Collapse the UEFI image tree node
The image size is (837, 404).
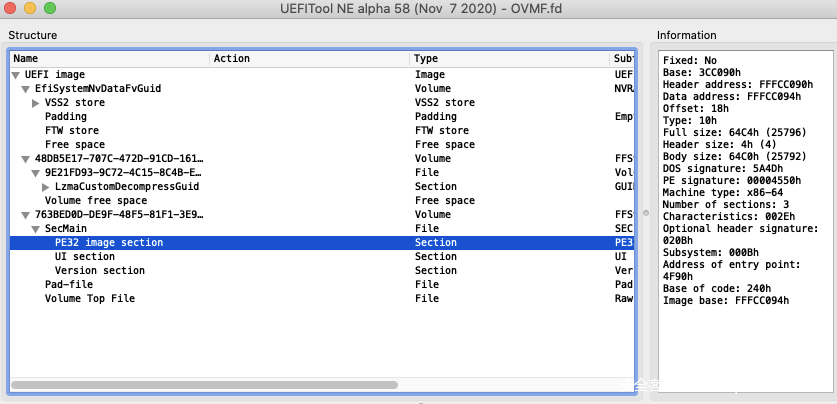(16, 75)
